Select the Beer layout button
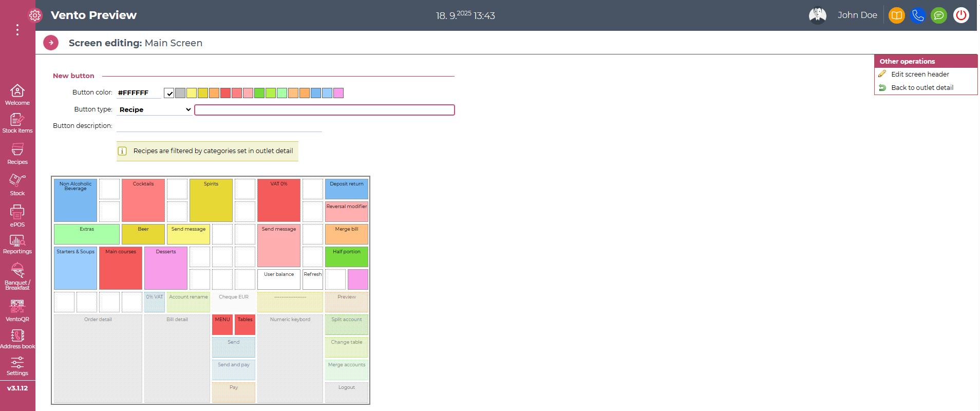Screen dimensions: 980x411 pyautogui.click(x=143, y=234)
